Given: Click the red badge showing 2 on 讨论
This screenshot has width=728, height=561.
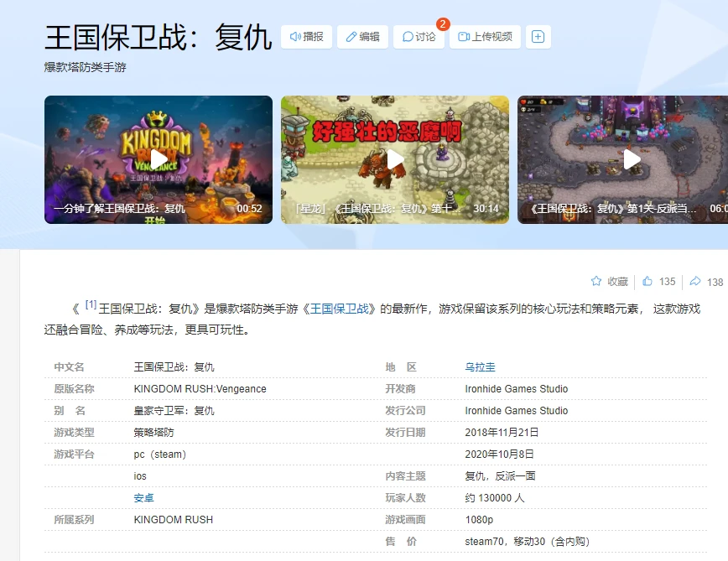Looking at the screenshot, I should pos(443,24).
